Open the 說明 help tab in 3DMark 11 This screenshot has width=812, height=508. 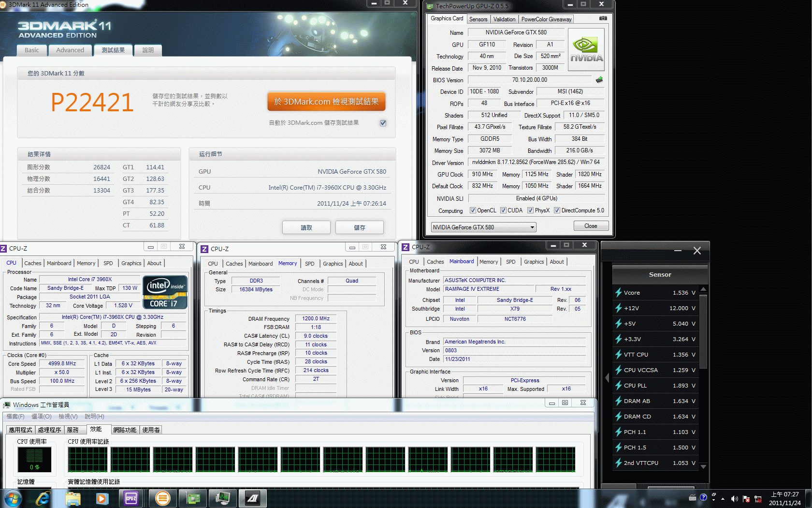(148, 50)
